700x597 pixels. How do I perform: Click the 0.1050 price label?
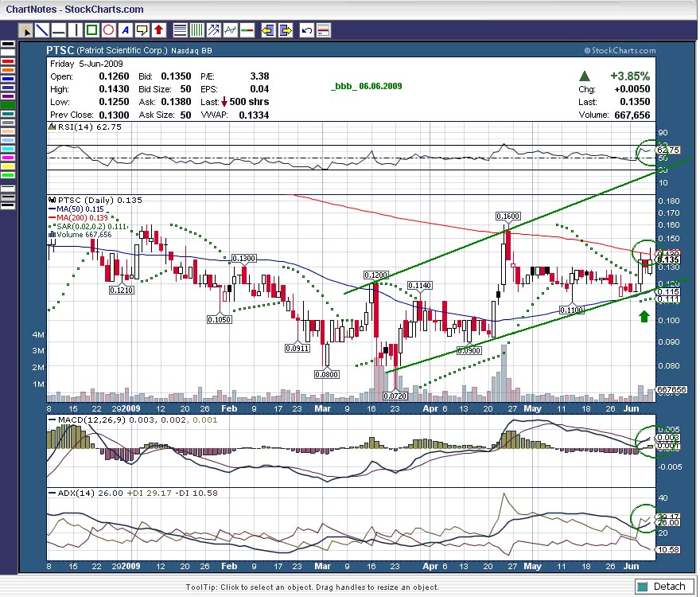(x=220, y=319)
